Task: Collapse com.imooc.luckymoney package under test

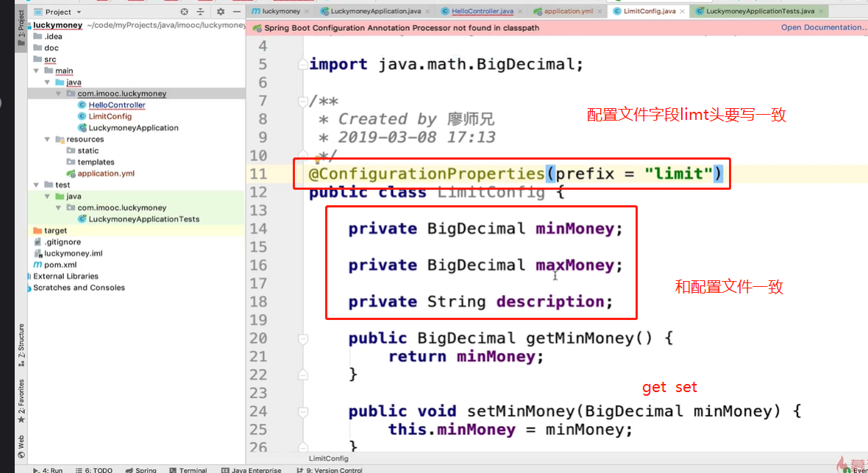Action: (x=59, y=207)
